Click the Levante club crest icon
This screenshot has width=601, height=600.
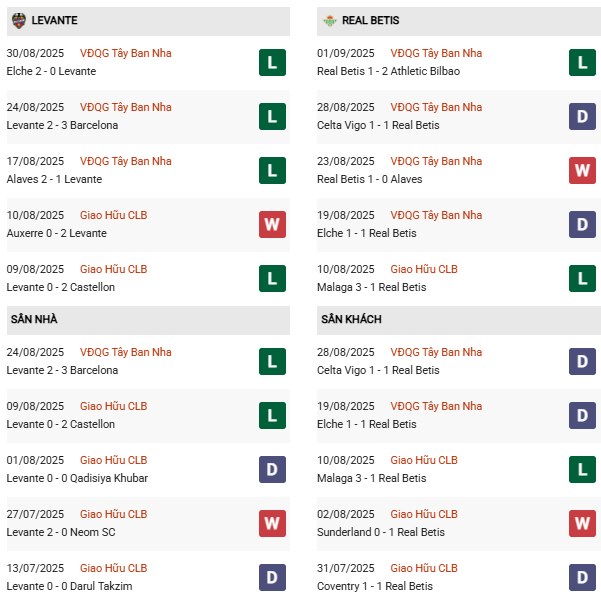(19, 20)
